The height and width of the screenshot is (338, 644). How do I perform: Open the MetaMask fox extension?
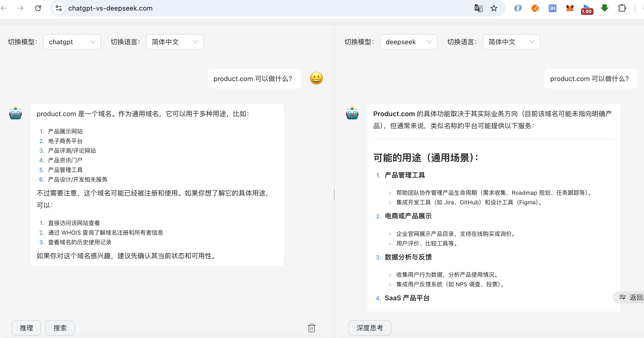(569, 8)
